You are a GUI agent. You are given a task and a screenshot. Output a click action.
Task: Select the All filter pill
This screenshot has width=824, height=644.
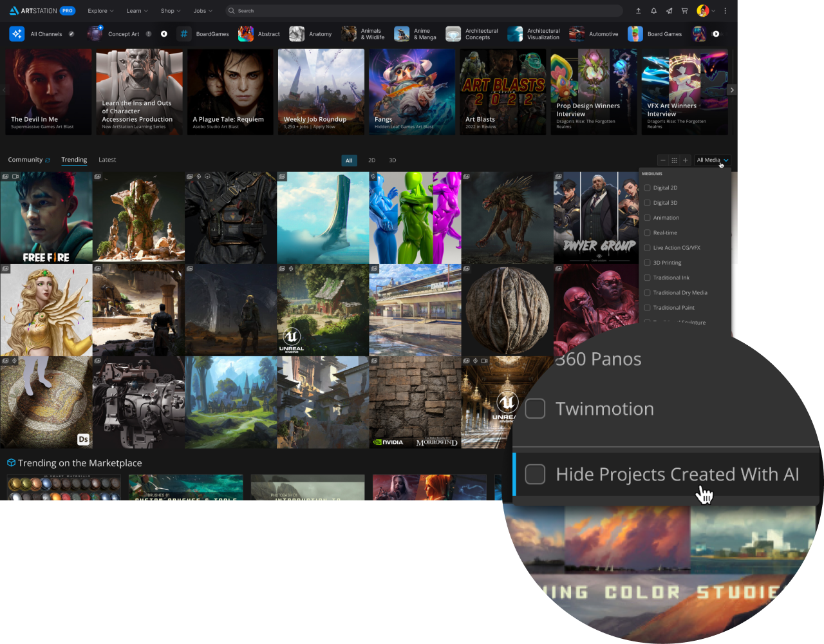(349, 160)
